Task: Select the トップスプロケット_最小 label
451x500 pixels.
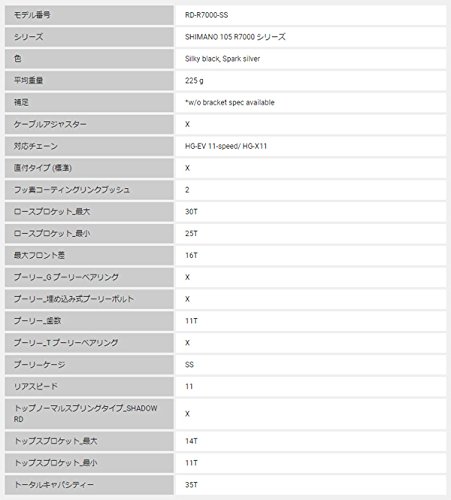Action: point(56,463)
